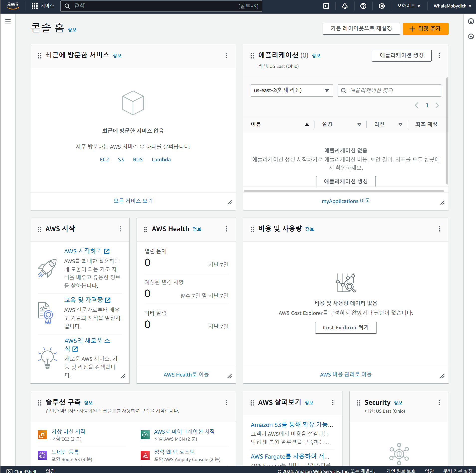Grab the 애플리케이션 widget drag handle
The height and width of the screenshot is (473, 476).
[x=252, y=56]
